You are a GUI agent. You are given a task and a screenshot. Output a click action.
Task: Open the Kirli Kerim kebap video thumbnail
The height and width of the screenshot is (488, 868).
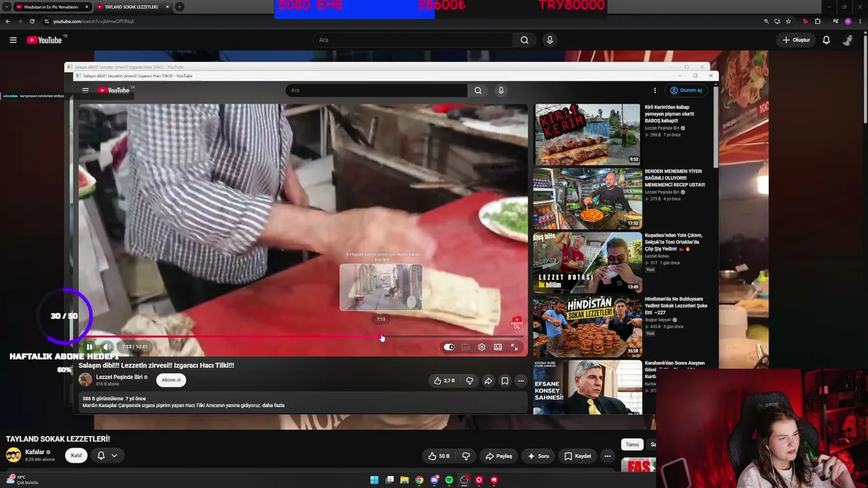coord(587,134)
